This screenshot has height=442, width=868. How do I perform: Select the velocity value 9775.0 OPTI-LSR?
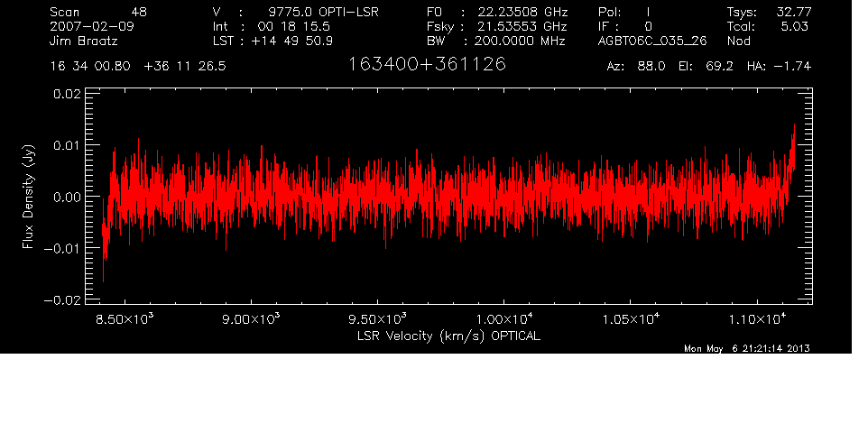click(x=323, y=12)
